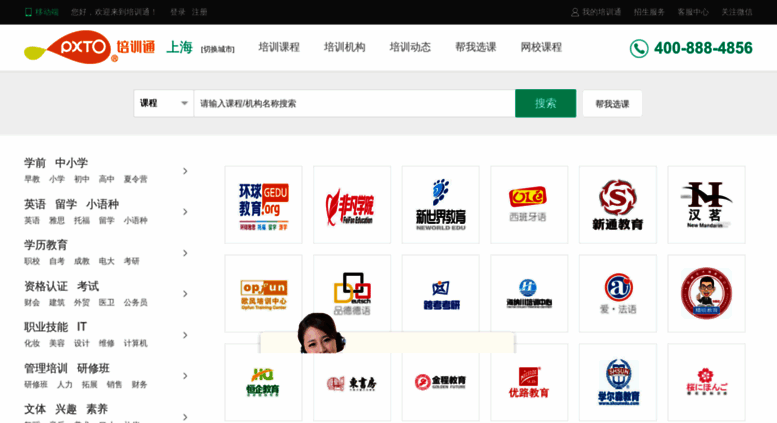Viewport: 777px width, 423px height.
Task: Open the 金程教育 logo
Action: (441, 382)
